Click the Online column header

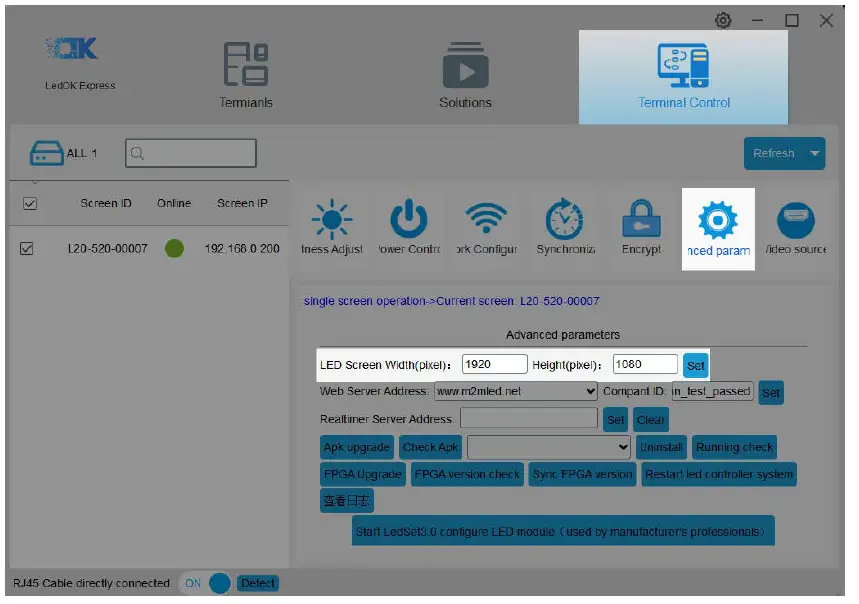[x=174, y=204]
